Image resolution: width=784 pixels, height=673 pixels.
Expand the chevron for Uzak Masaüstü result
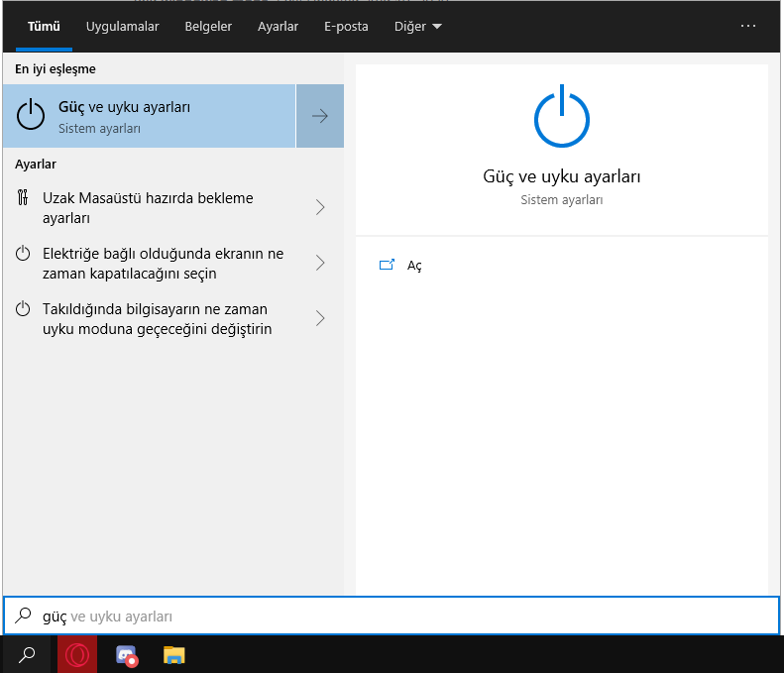320,207
